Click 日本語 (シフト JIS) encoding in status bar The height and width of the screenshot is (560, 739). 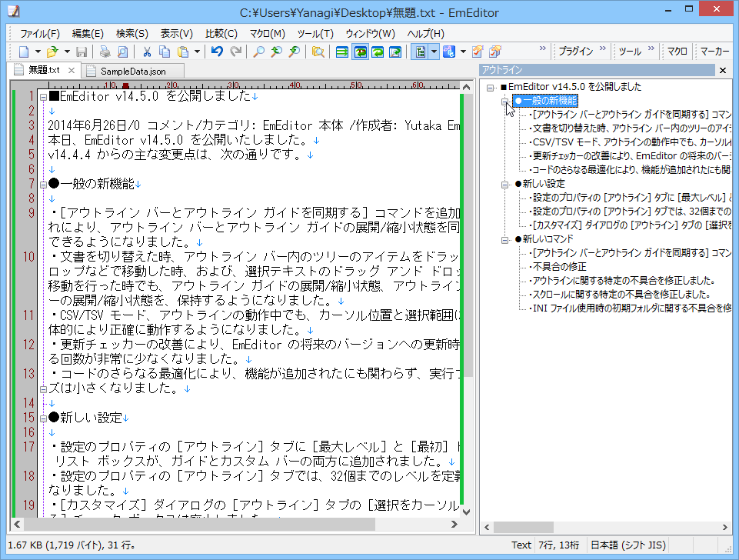coord(628,545)
